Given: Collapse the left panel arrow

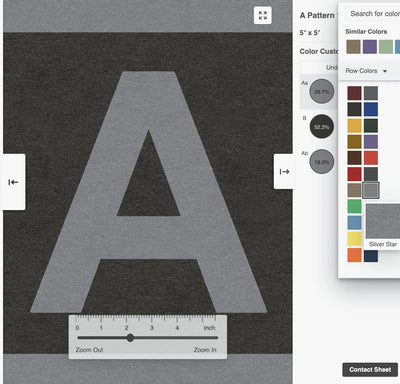Looking at the screenshot, I should coord(13,182).
